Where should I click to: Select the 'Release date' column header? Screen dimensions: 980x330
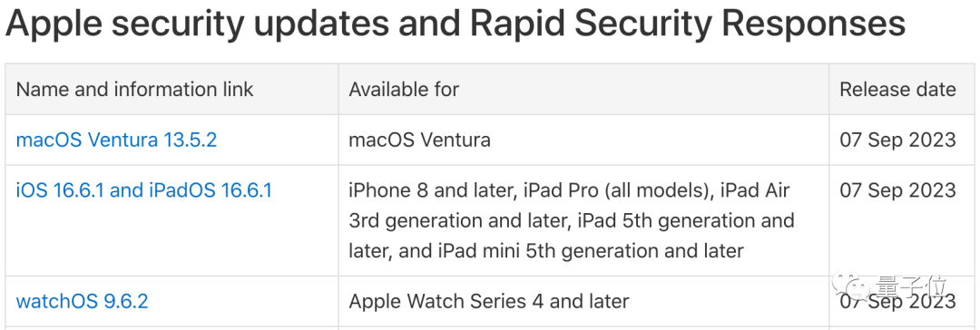[897, 90]
